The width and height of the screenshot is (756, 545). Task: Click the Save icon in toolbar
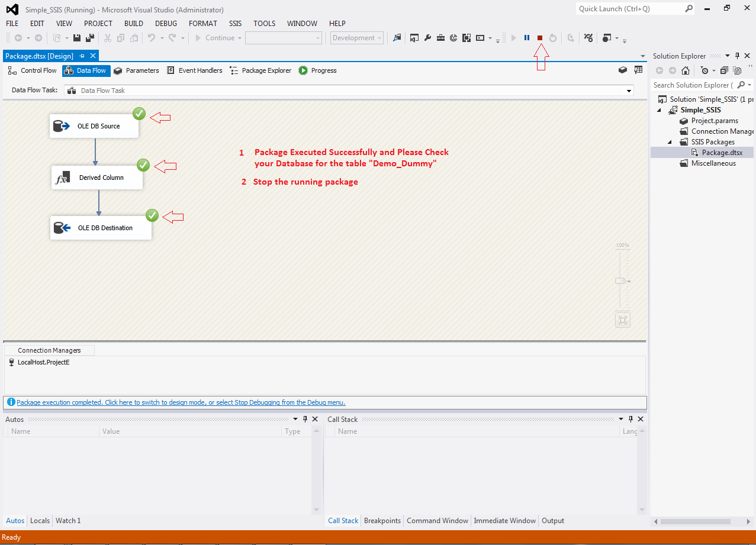(77, 38)
